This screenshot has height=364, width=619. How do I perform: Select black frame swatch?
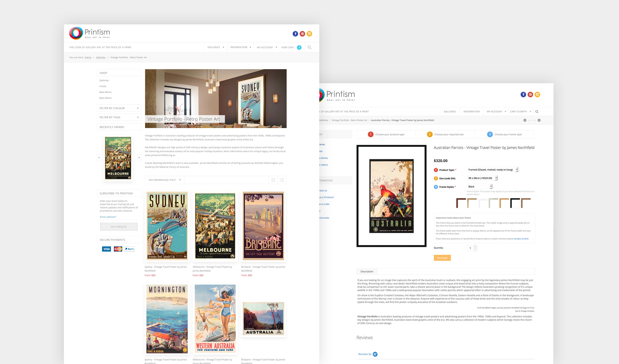click(515, 203)
